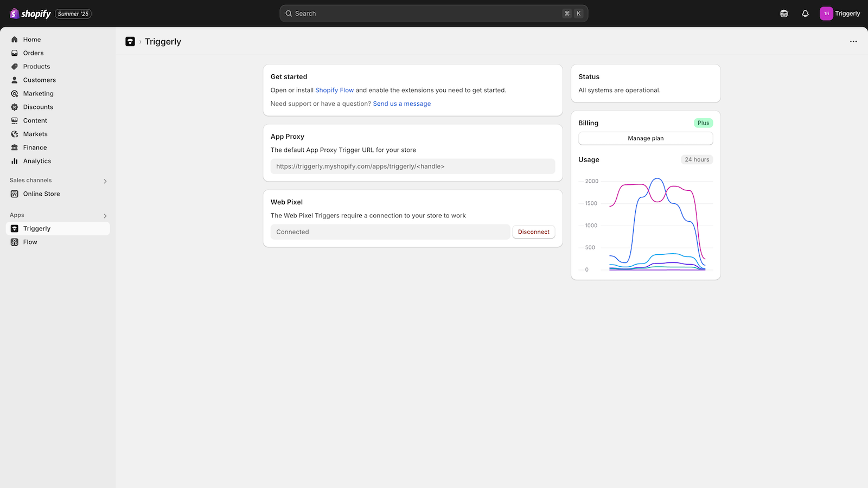Click the Content icon in sidebar
868x488 pixels.
pyautogui.click(x=15, y=121)
